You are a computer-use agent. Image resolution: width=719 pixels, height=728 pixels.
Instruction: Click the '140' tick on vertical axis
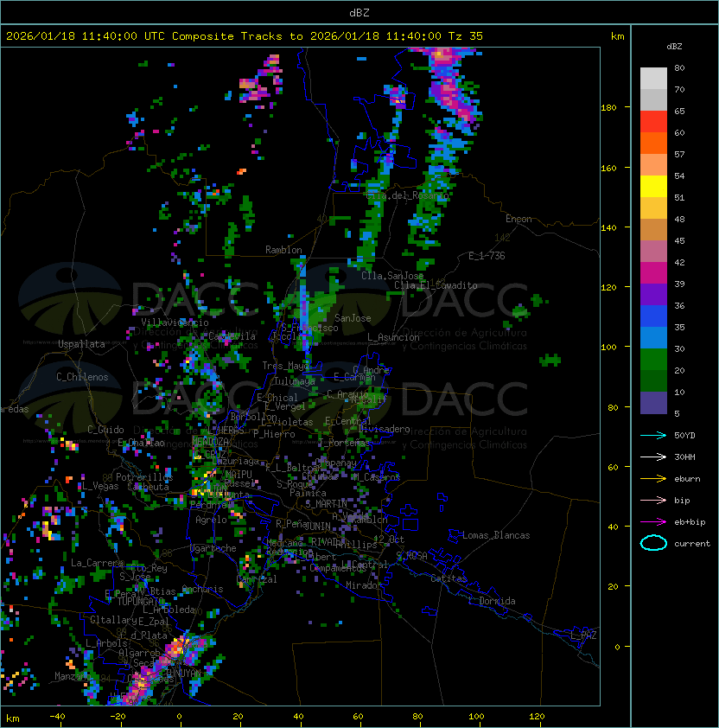click(608, 227)
